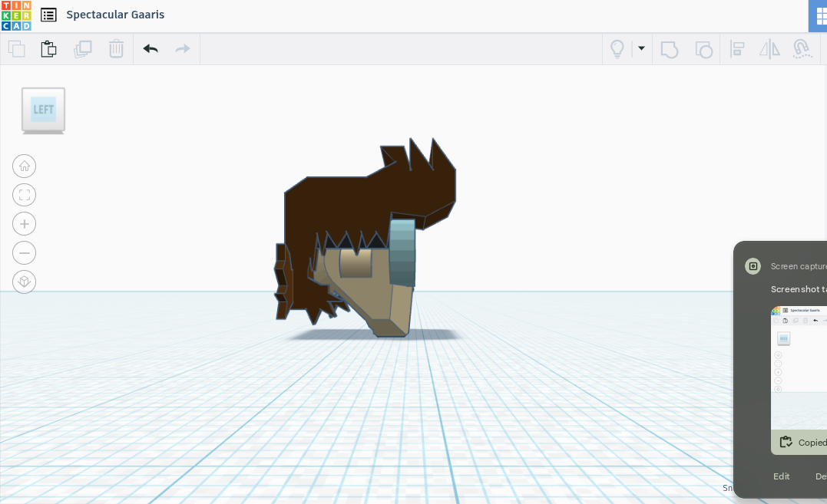This screenshot has width=827, height=504.
Task: Toggle the show all lightbulb icon
Action: pyautogui.click(x=617, y=49)
